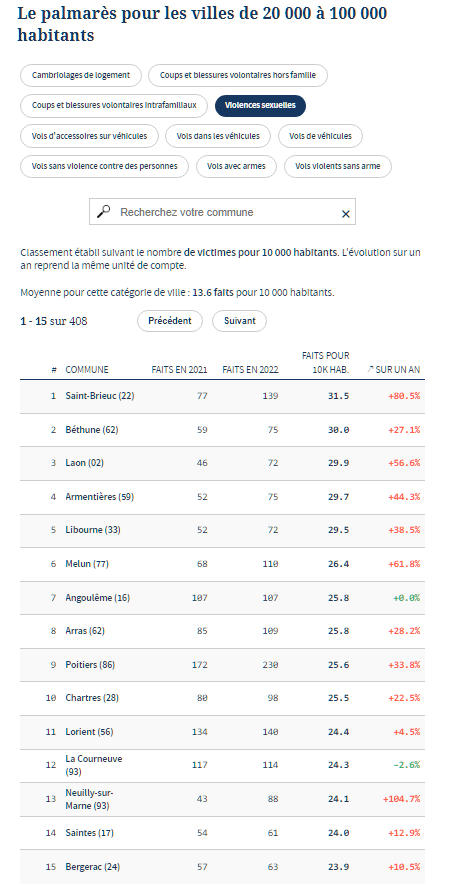The height and width of the screenshot is (886, 460).
Task: Sort table by Faits pour 10K hab. header
Action: pos(326,363)
